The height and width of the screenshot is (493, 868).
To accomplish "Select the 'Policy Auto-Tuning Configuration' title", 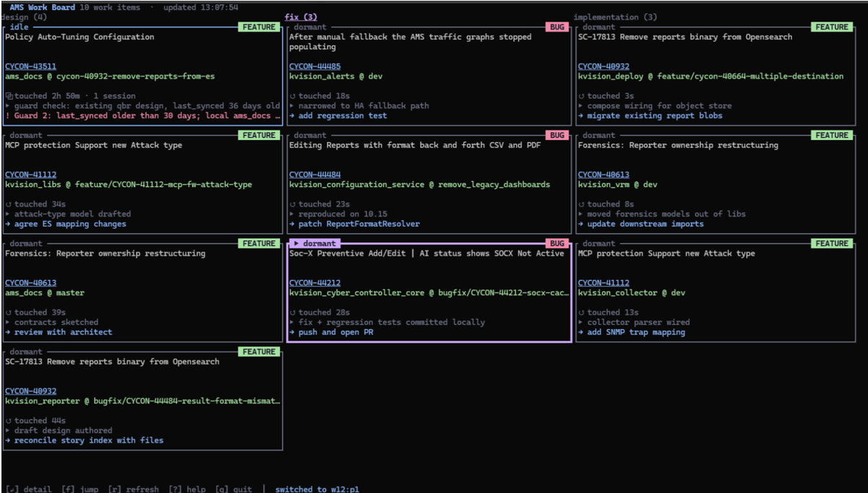I will (x=79, y=37).
